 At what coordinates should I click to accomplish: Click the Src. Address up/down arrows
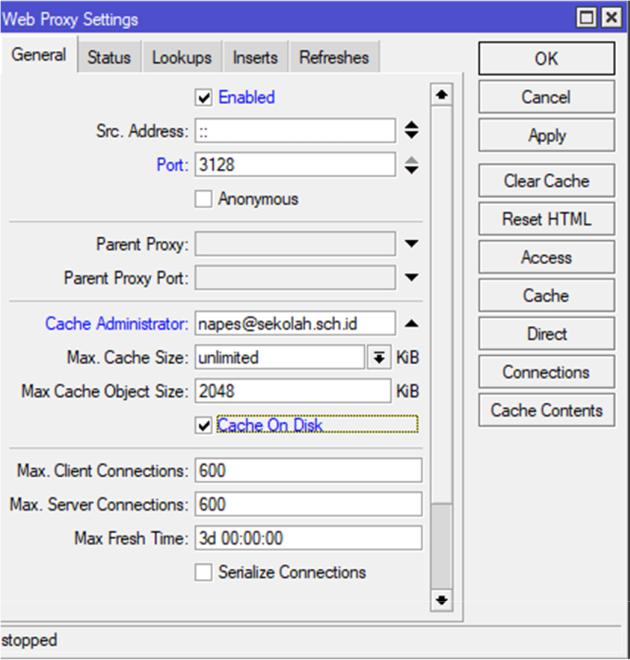tap(411, 131)
